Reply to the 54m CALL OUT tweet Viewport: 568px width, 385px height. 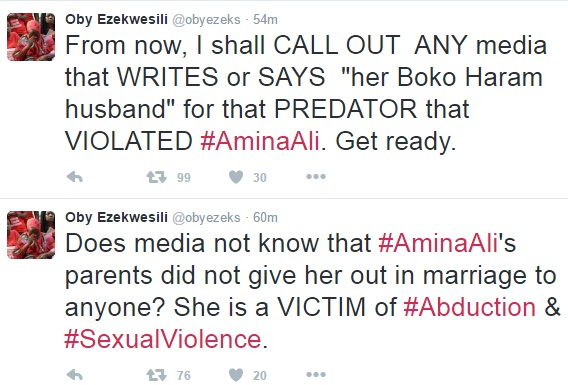tap(75, 177)
